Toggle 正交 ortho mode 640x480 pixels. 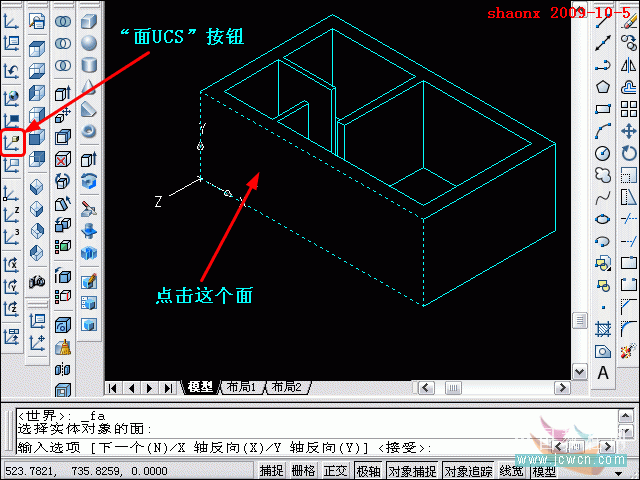click(x=335, y=471)
